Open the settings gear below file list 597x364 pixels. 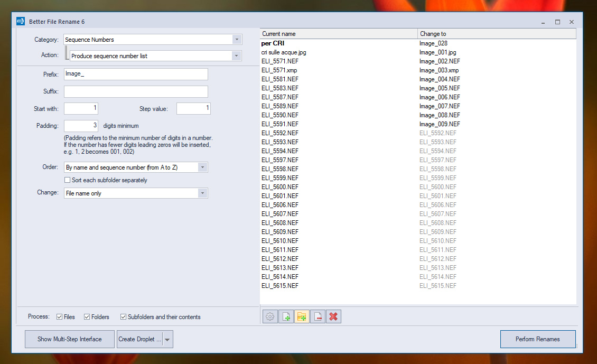tap(270, 316)
